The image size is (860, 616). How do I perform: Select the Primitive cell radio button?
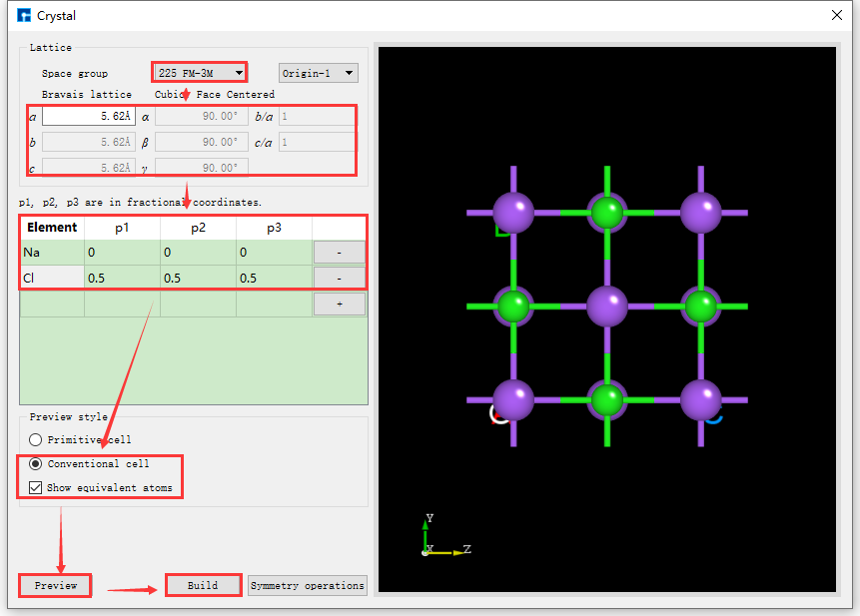35,439
